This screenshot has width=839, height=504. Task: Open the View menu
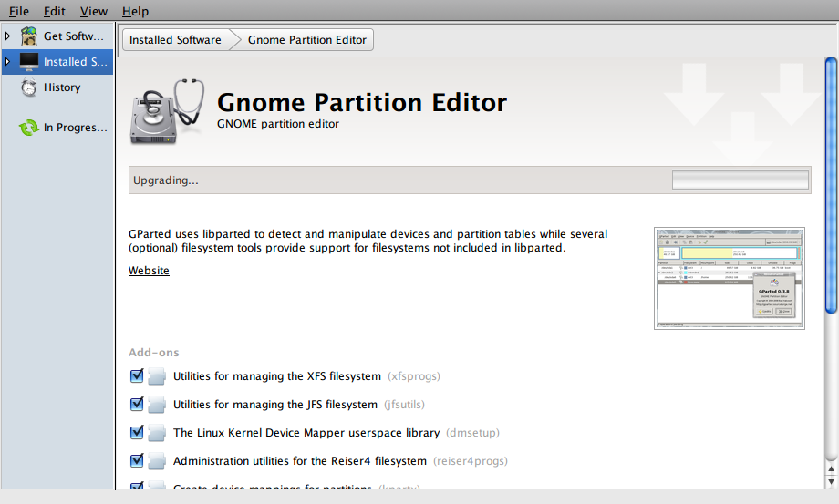click(94, 11)
